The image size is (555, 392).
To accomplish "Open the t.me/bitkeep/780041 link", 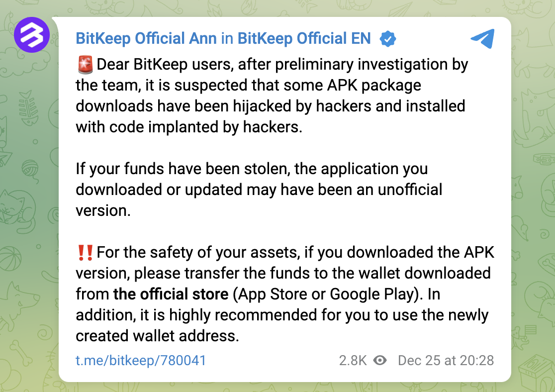I will pos(141,361).
